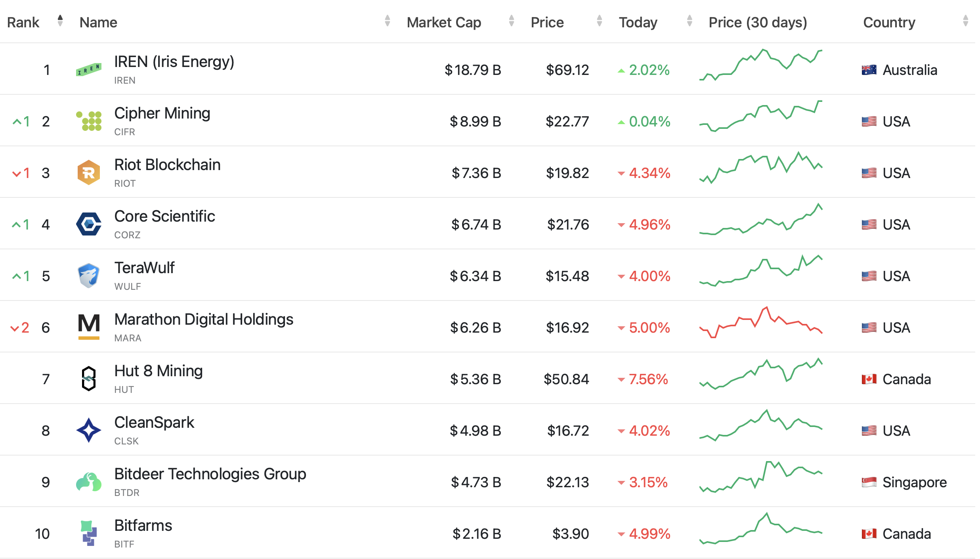Sort by Price column arrows
The width and height of the screenshot is (980, 559).
599,21
